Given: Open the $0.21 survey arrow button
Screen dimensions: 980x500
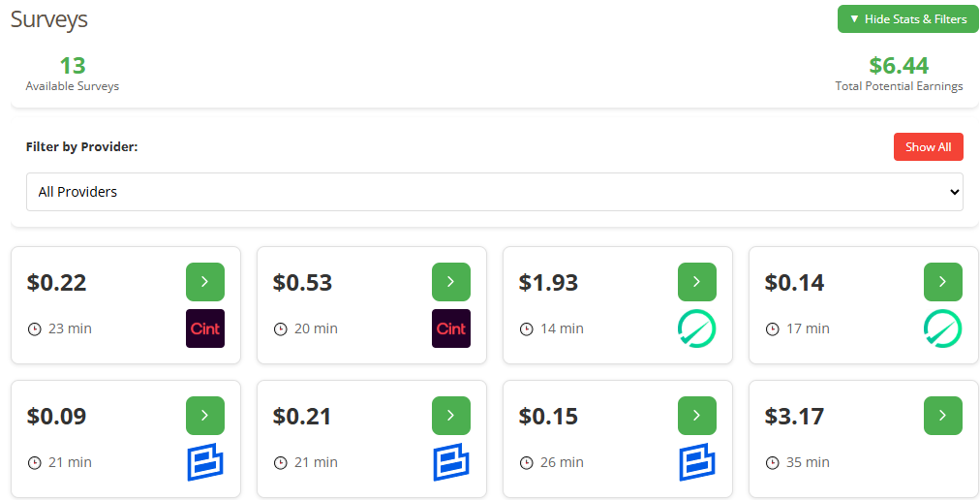Looking at the screenshot, I should coord(450,416).
